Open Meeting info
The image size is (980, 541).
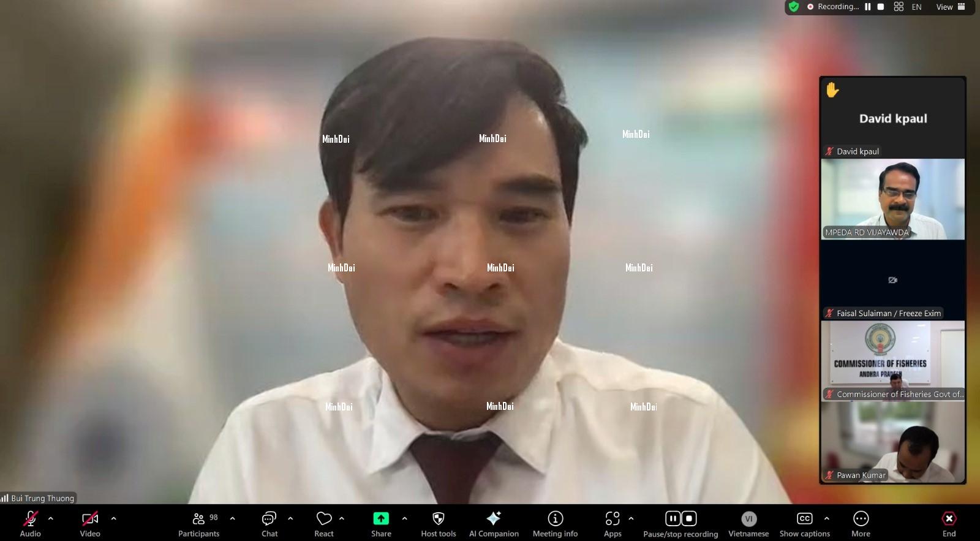pyautogui.click(x=555, y=524)
